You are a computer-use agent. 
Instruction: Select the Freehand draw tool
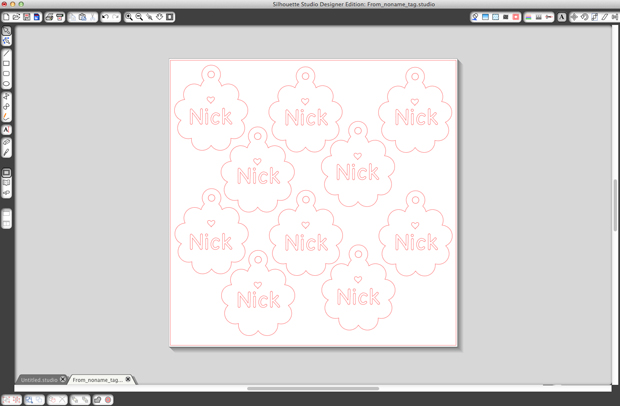click(x=6, y=117)
